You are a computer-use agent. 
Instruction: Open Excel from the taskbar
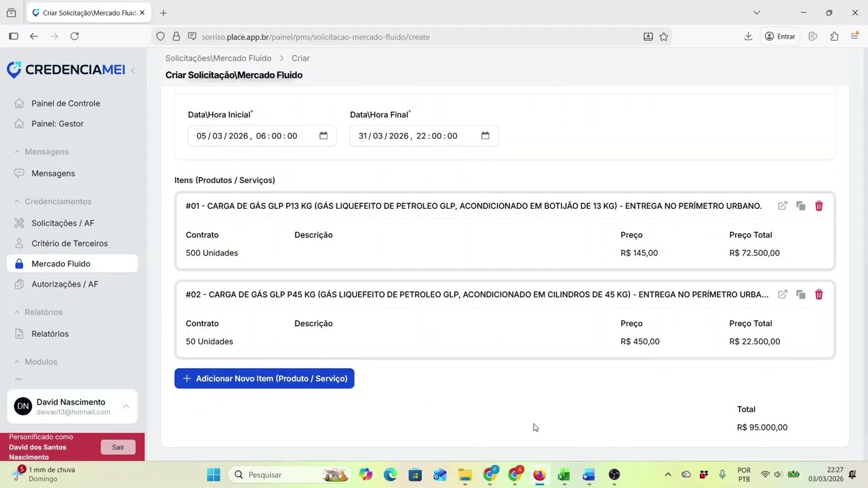pyautogui.click(x=564, y=475)
